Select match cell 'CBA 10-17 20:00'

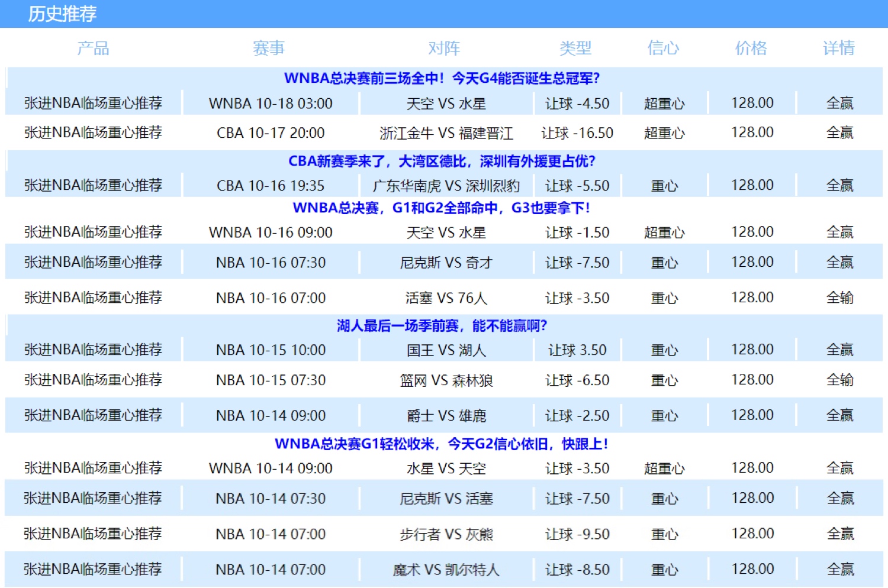(271, 133)
